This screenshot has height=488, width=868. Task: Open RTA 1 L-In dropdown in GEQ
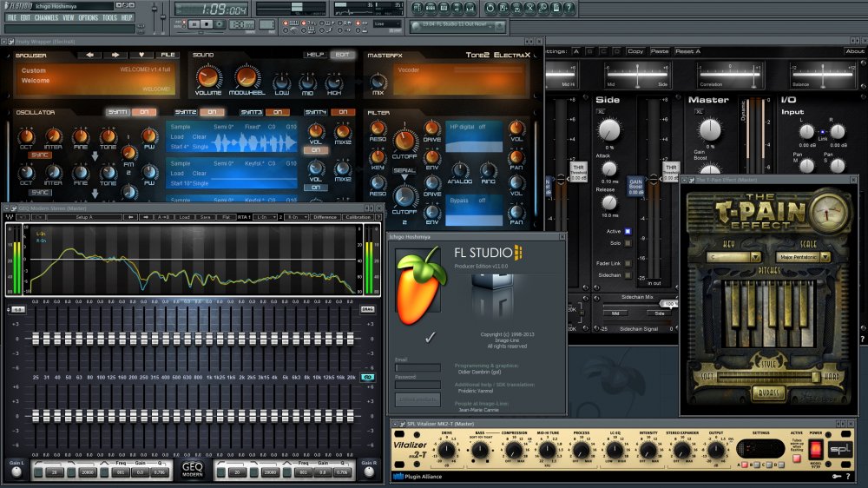coord(266,217)
